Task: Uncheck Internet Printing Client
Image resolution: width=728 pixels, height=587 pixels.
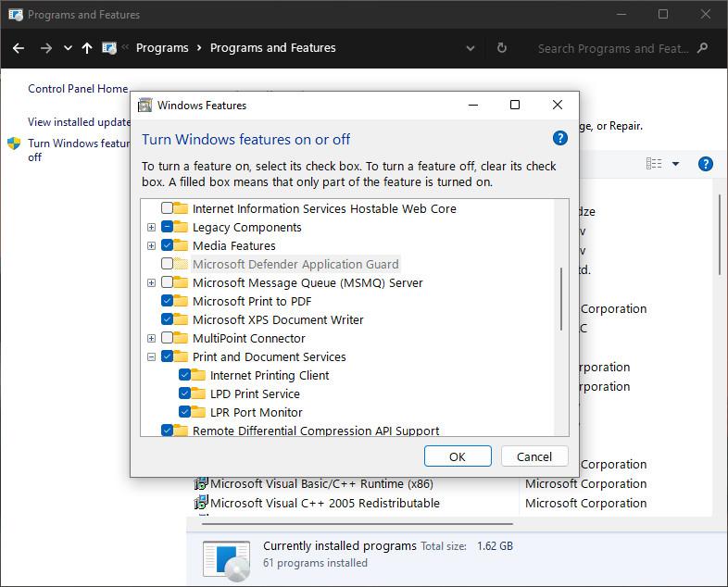Action: tap(185, 374)
